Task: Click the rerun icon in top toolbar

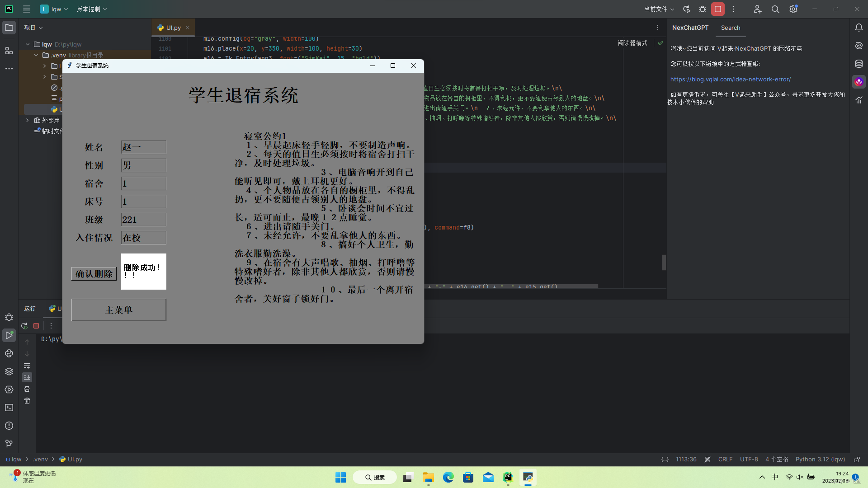Action: click(x=686, y=9)
